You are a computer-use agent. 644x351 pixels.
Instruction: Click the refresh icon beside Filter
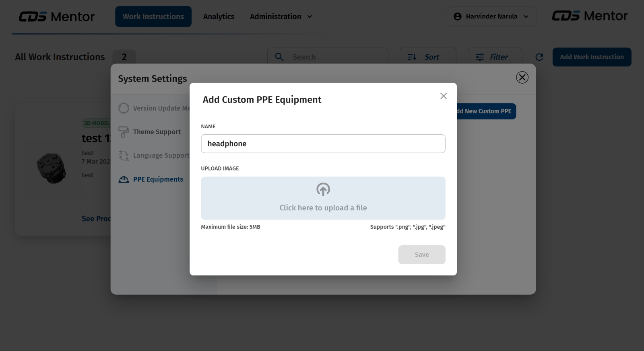pos(539,57)
